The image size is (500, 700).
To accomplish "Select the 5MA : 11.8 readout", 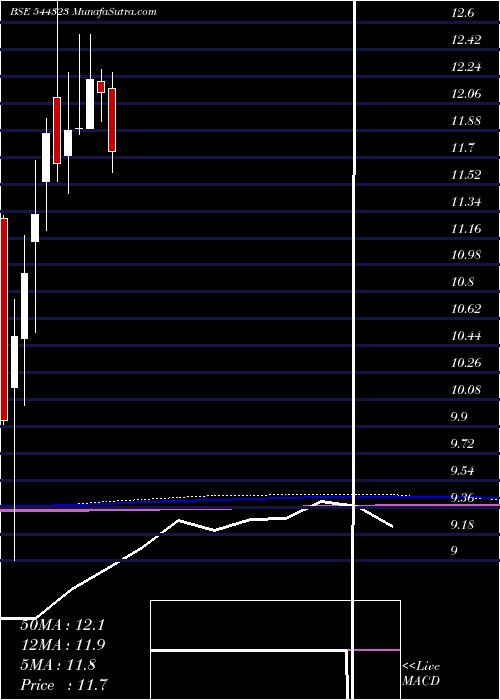I will click(58, 665).
